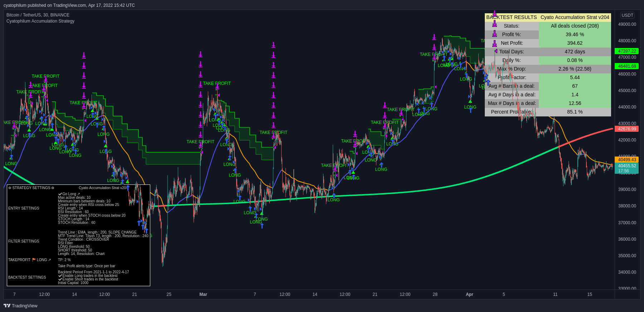Image resolution: width=644 pixels, height=312 pixels.
Task: Click the 'TP: 2 %' setting text
Action: (64, 260)
